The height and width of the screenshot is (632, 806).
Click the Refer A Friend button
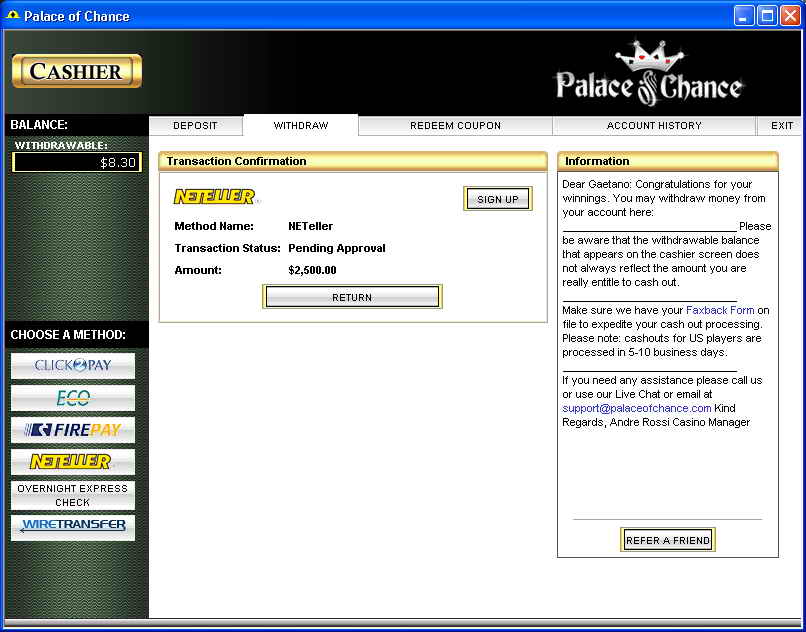pos(668,540)
